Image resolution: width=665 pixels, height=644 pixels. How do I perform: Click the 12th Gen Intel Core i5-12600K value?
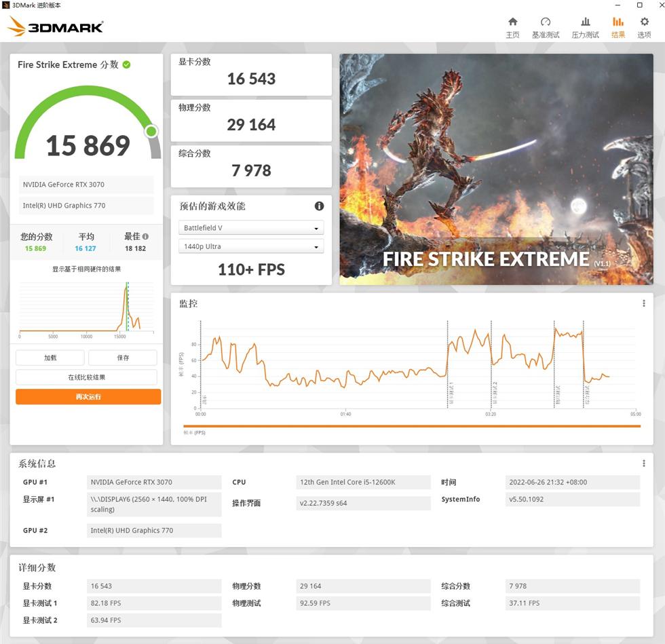pyautogui.click(x=363, y=482)
